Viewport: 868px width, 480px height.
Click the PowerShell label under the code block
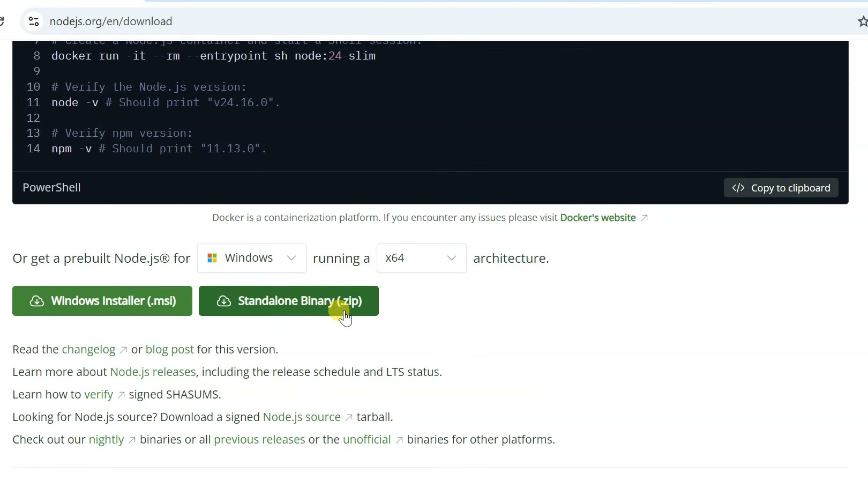pyautogui.click(x=51, y=188)
